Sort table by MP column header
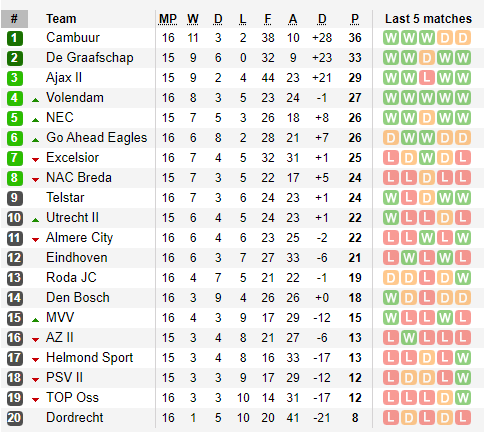The image size is (486, 432). [168, 19]
